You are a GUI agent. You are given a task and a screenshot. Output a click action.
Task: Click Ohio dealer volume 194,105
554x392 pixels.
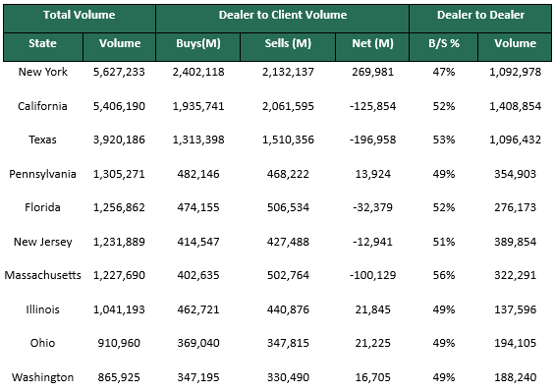(515, 343)
